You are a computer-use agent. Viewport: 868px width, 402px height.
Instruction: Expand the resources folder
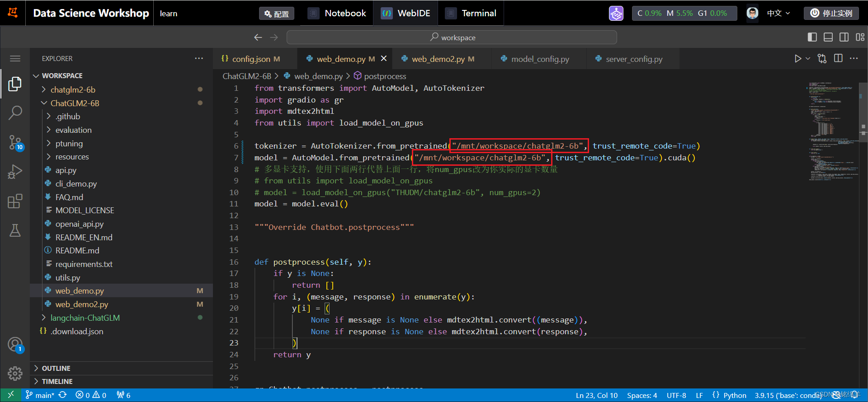pyautogui.click(x=121, y=156)
